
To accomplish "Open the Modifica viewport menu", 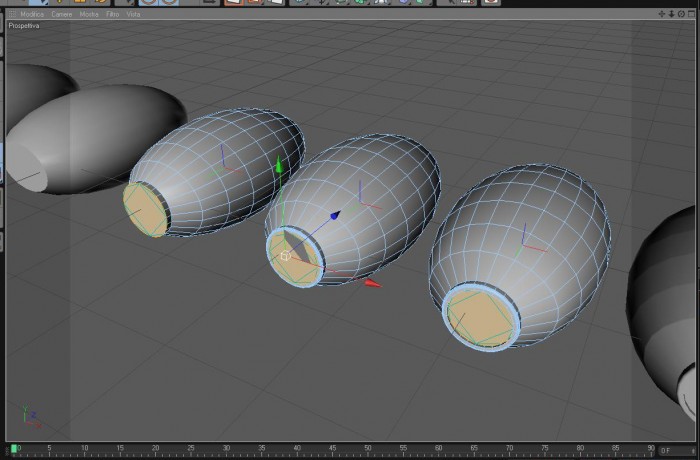I will point(32,14).
